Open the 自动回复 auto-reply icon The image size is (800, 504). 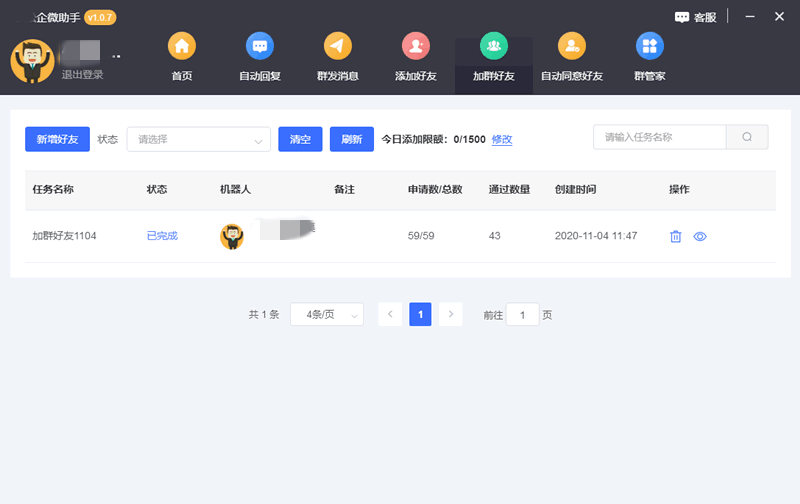260,46
